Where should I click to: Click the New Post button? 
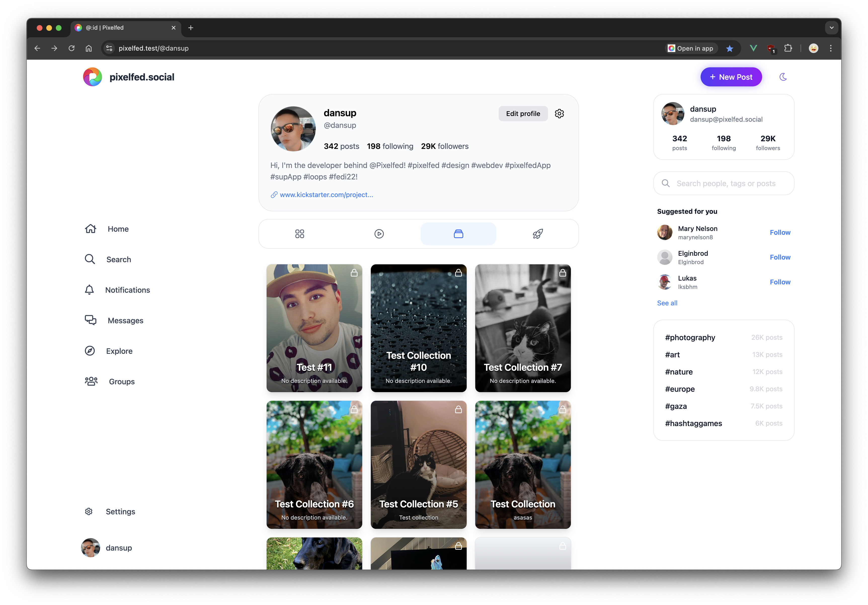[x=731, y=77]
